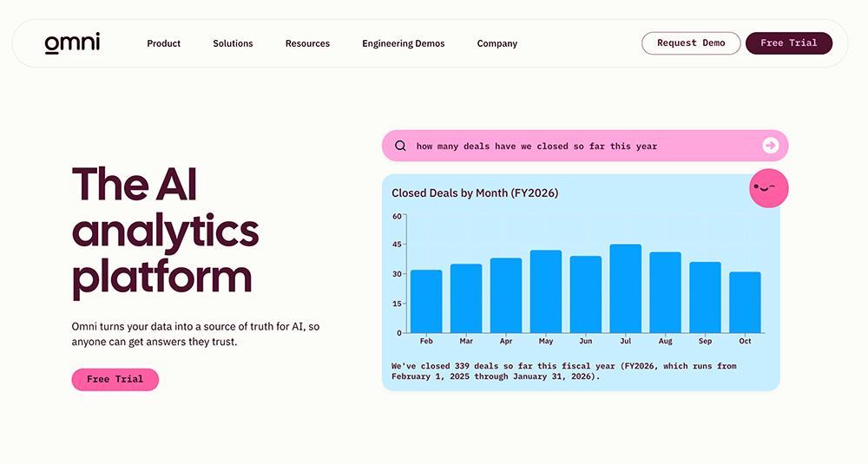This screenshot has height=464, width=868.
Task: Click the chart title 'Closed Deals by Month (FY2026)'
Action: tap(475, 193)
